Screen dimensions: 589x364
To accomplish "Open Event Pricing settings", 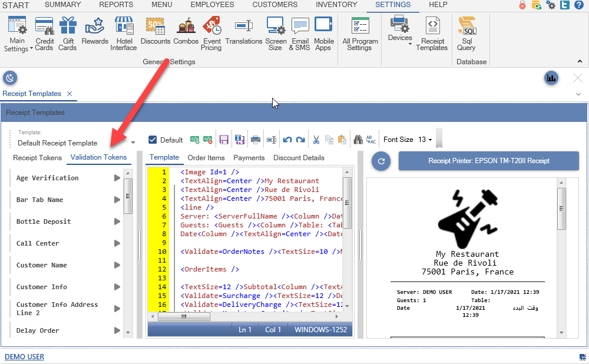I will point(211,34).
